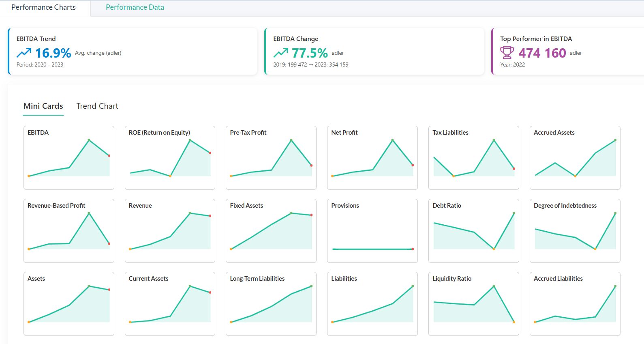Image resolution: width=644 pixels, height=344 pixels.
Task: Select the Accrued Assets mini card
Action: tap(575, 158)
